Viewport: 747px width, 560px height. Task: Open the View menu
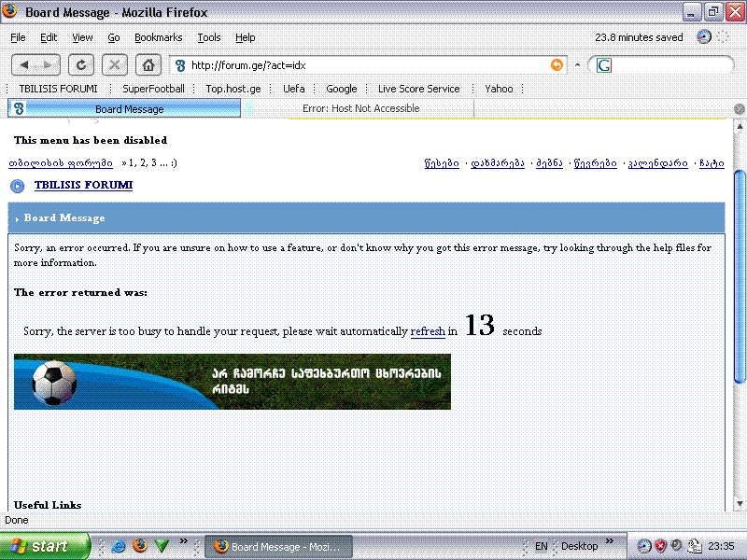[x=82, y=37]
